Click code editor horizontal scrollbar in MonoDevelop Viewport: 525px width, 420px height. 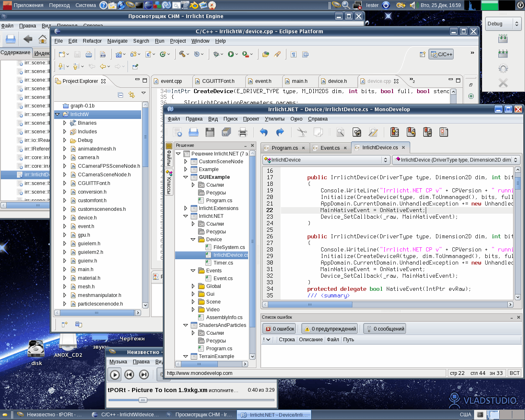pyautogui.click(x=388, y=304)
